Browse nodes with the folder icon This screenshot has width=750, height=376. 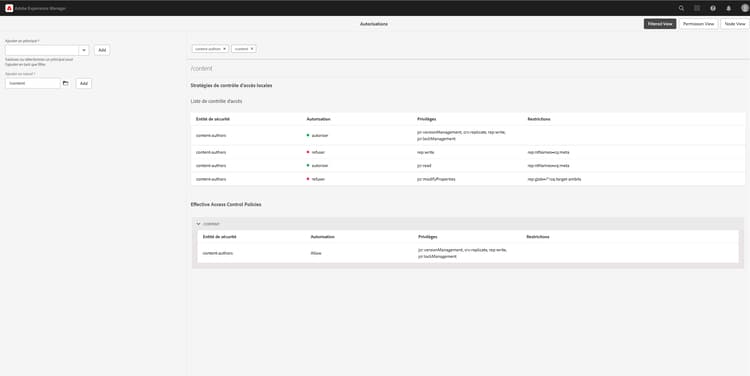66,83
